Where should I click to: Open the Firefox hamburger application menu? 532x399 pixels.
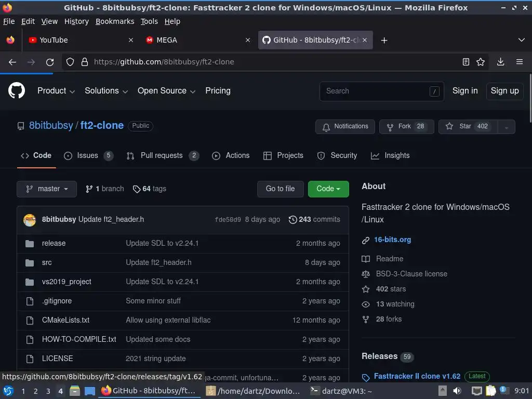pos(520,62)
